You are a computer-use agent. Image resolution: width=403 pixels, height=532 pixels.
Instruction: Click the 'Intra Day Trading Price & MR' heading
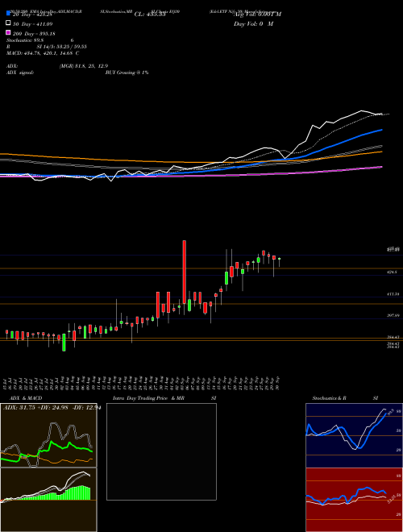tap(148, 398)
